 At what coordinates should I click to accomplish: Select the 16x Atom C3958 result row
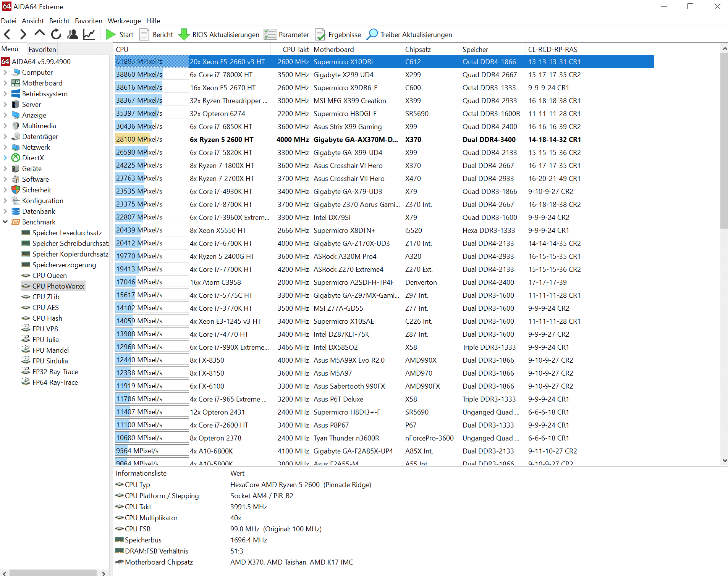click(x=384, y=282)
